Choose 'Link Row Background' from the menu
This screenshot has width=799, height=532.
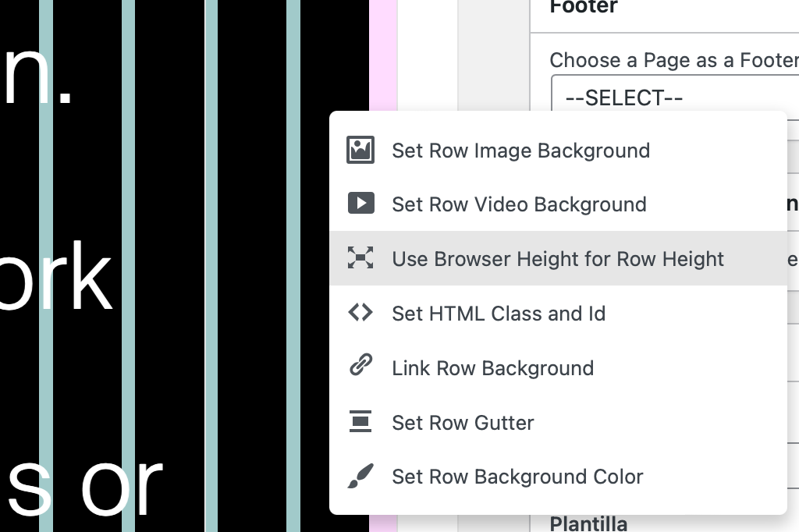coord(492,368)
